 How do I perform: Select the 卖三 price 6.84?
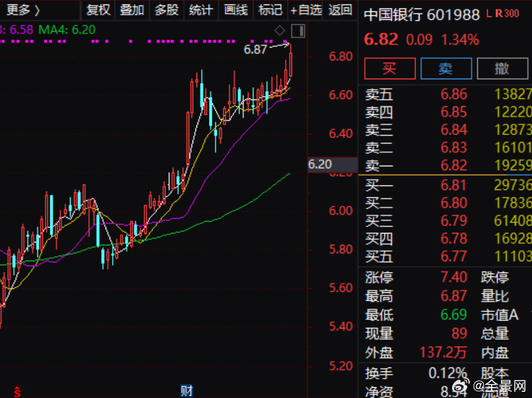coord(453,129)
